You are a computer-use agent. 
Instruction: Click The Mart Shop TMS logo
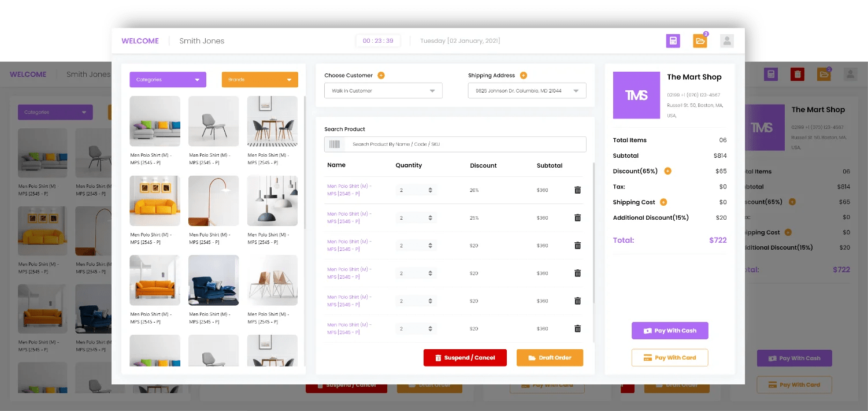(x=636, y=95)
